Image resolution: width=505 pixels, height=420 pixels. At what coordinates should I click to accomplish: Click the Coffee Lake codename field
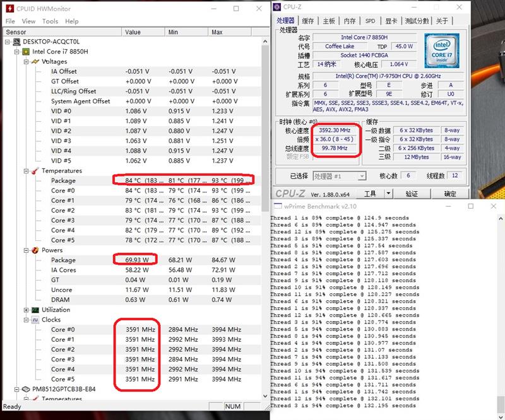point(340,46)
